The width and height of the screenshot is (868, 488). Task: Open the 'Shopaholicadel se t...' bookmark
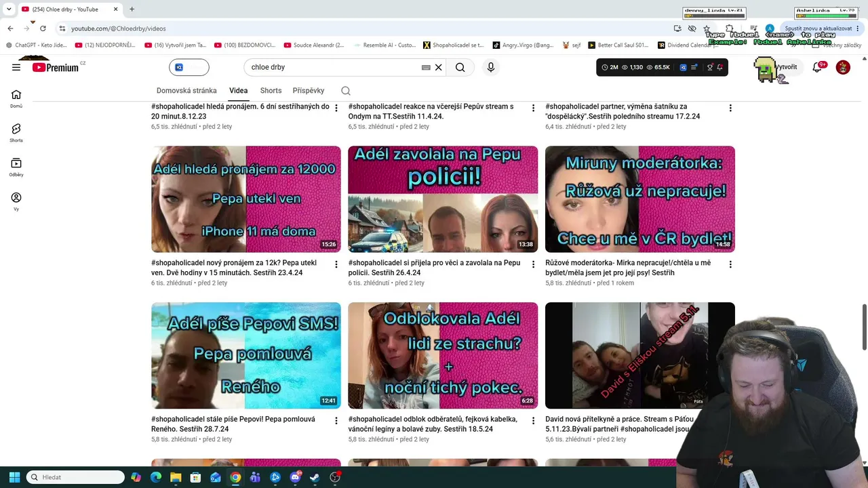[454, 45]
